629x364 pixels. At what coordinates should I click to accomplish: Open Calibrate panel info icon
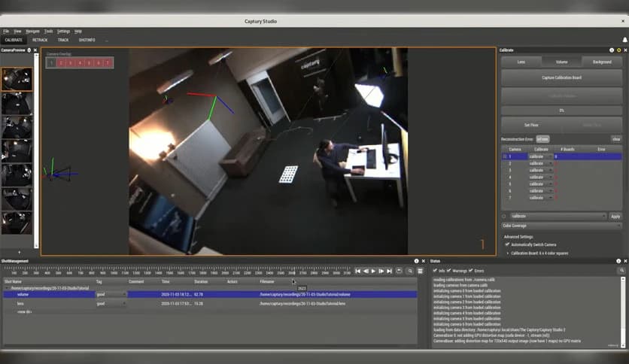[612, 50]
